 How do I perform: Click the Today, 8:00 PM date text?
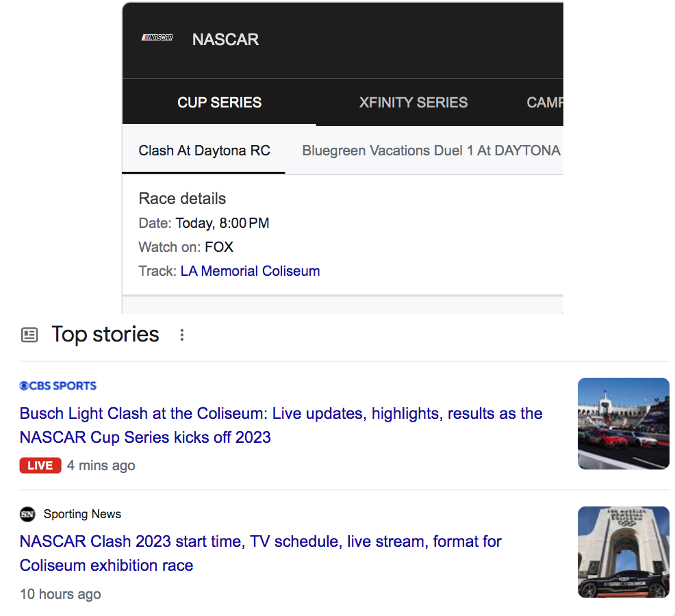[x=222, y=223]
